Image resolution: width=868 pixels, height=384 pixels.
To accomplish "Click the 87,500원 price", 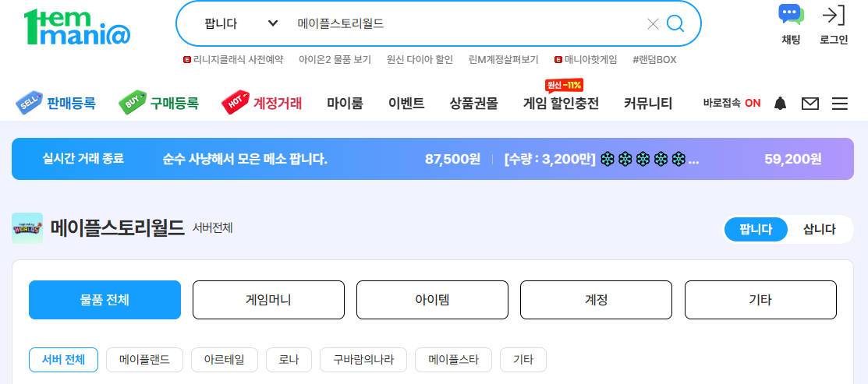I will coord(452,159).
